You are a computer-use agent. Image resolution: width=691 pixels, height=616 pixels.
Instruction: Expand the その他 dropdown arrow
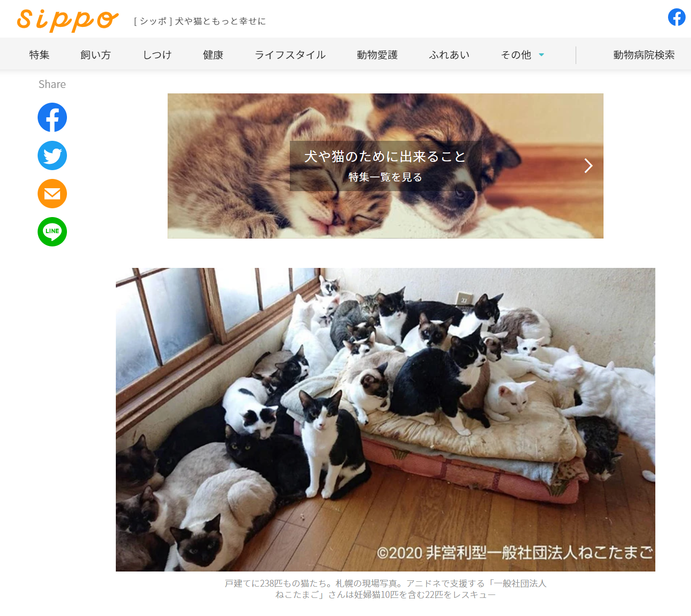541,55
